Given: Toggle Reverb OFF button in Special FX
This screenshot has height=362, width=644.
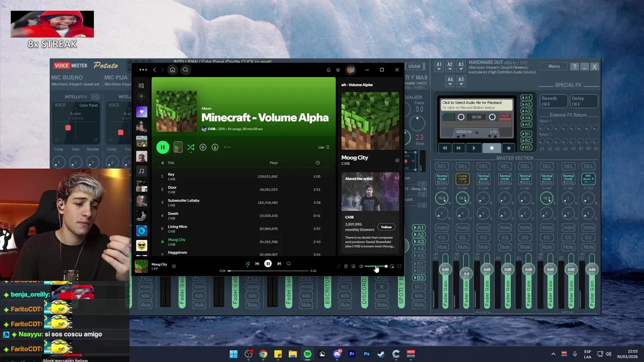Looking at the screenshot, I should (x=553, y=101).
